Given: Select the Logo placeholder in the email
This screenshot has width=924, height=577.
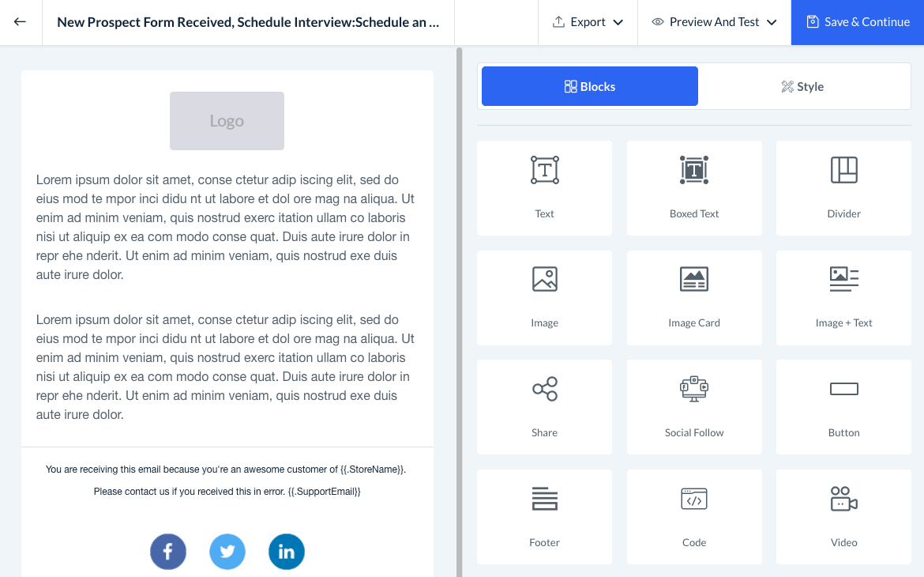Looking at the screenshot, I should (x=227, y=121).
